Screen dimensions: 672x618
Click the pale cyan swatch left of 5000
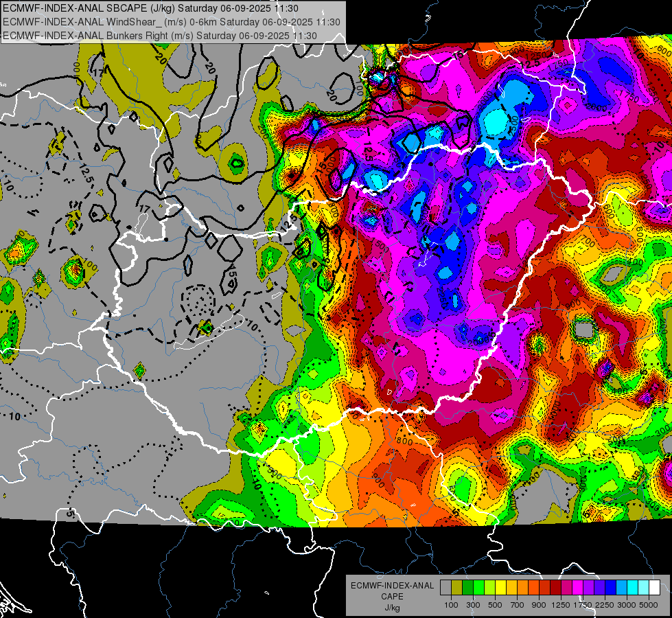click(644, 588)
